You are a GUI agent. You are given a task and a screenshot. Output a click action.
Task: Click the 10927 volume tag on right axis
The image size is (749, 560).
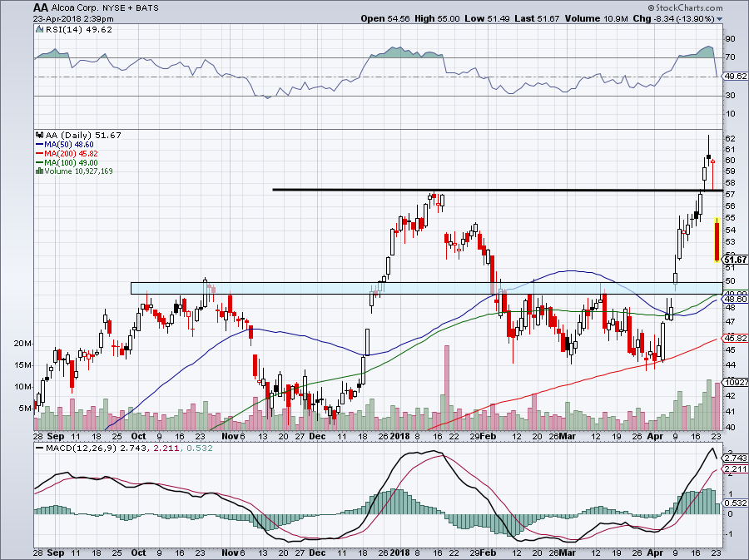click(736, 383)
